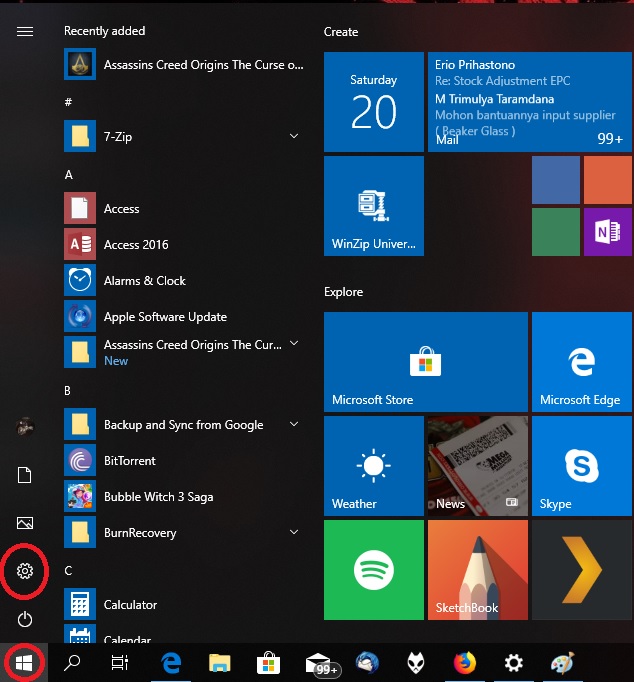Open Settings gear in Start sidebar
Viewport: 634px width, 682px height.
[x=25, y=571]
